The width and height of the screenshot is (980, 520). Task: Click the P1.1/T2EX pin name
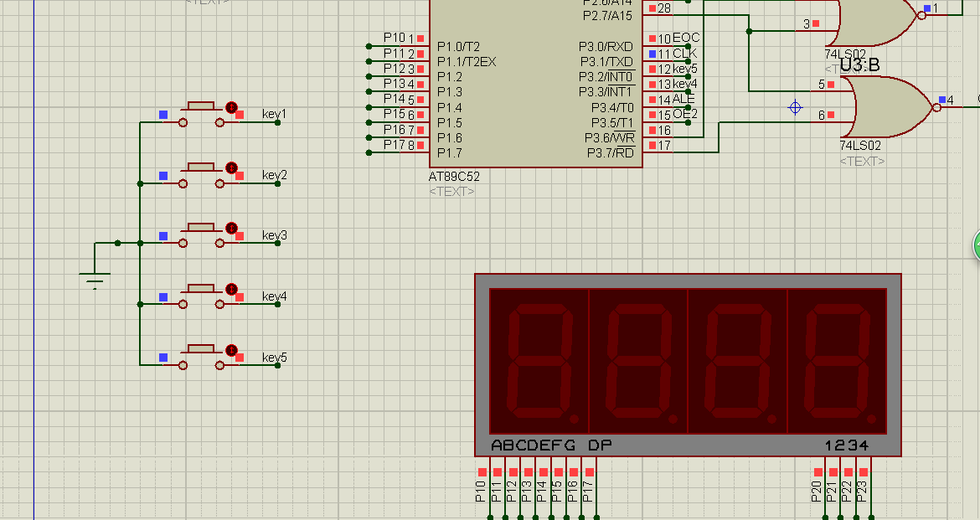point(467,62)
